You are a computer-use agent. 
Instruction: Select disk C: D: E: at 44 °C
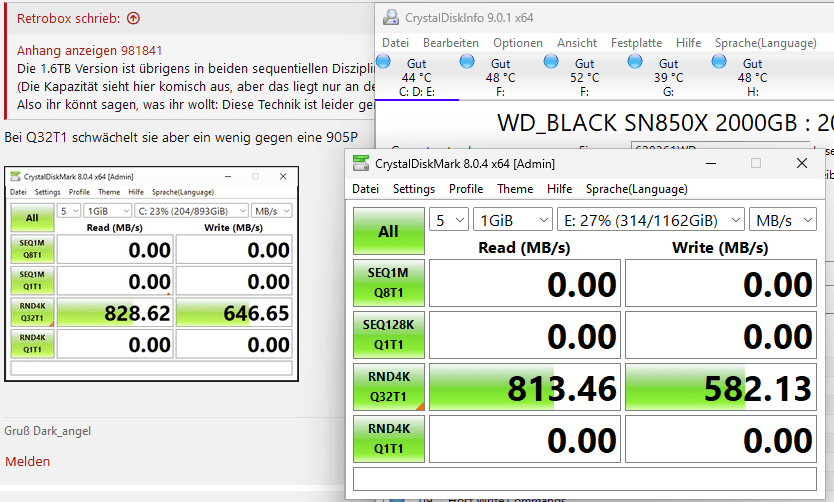point(416,78)
